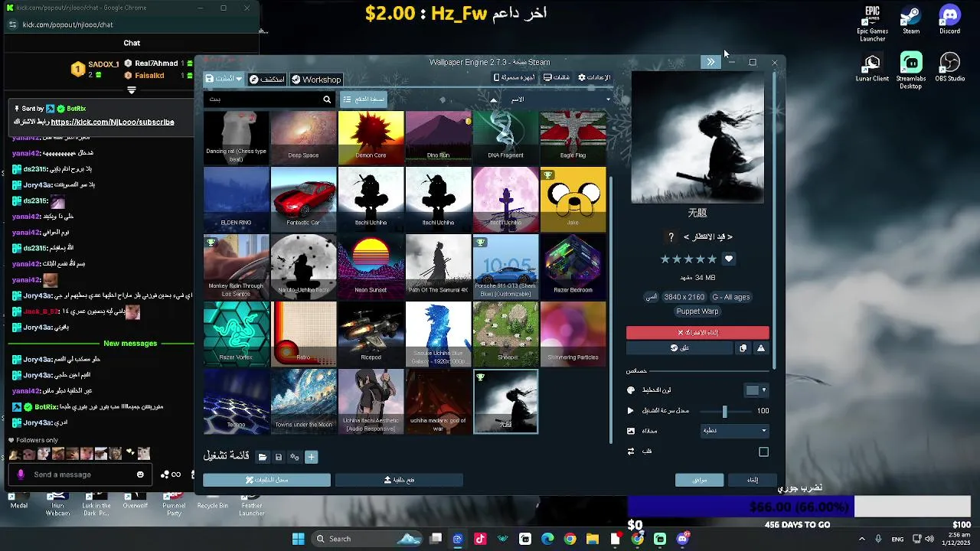Click the 3840 x 2160 resolution tag
This screenshot has height=551, width=980.
(x=684, y=297)
